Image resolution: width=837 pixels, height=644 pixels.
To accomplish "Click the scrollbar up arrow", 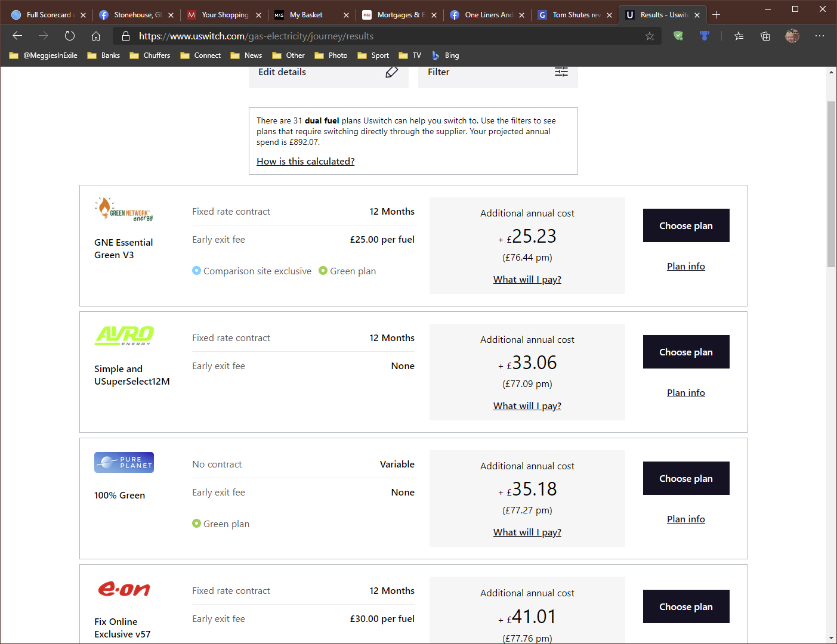I will pos(831,72).
